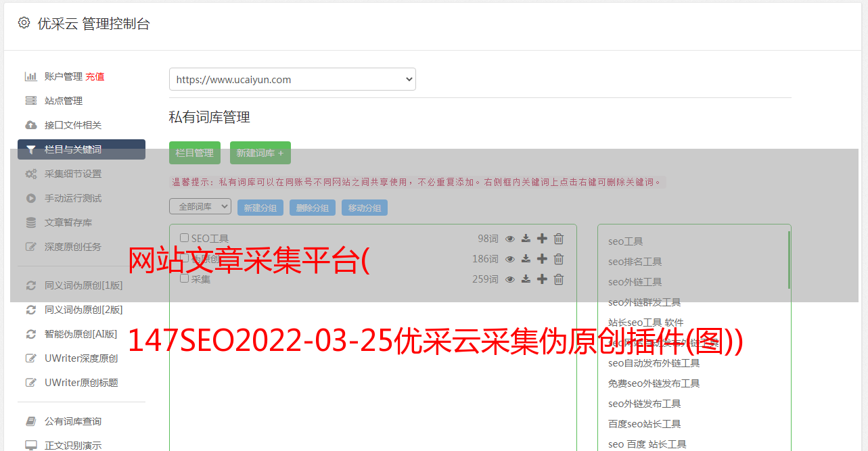Screen dimensions: 868x451
Task: Delete the SEO工具 library
Action: point(559,239)
